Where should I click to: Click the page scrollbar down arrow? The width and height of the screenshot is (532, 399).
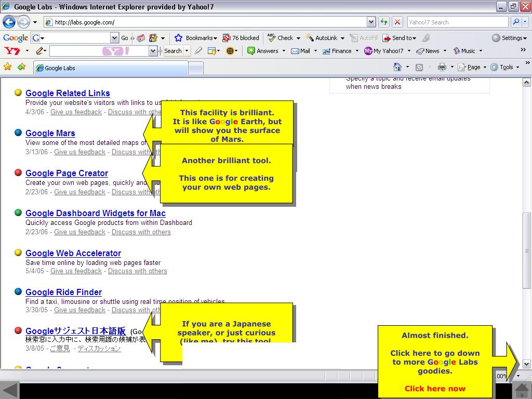526,364
